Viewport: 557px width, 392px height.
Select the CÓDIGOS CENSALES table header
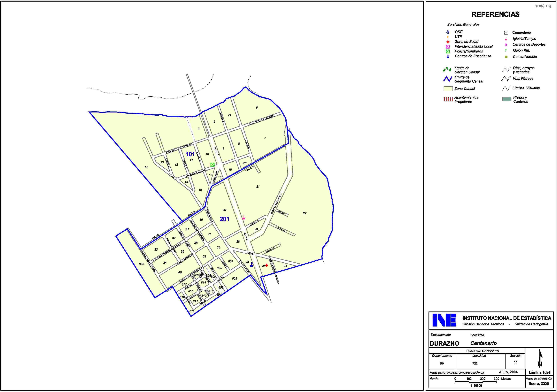coord(483,351)
